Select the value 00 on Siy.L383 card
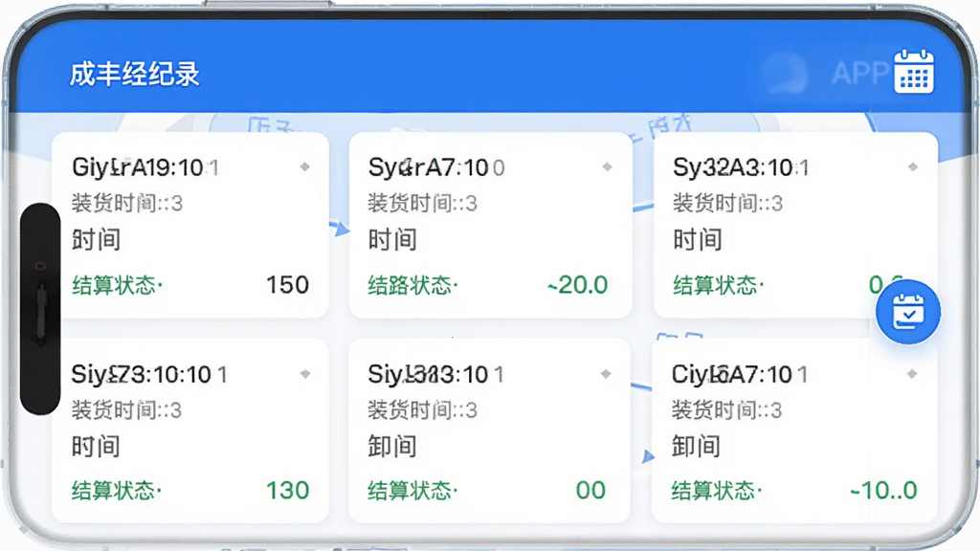980x551 pixels. pyautogui.click(x=590, y=491)
